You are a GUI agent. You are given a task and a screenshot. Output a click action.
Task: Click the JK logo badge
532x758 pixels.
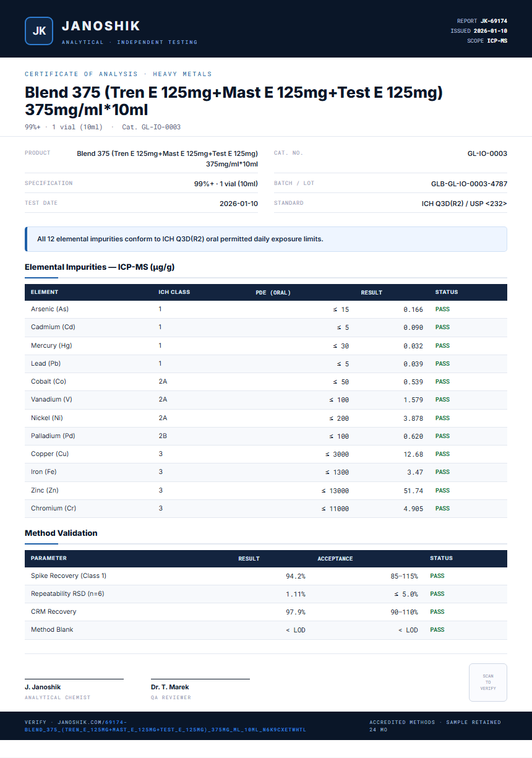(39, 31)
